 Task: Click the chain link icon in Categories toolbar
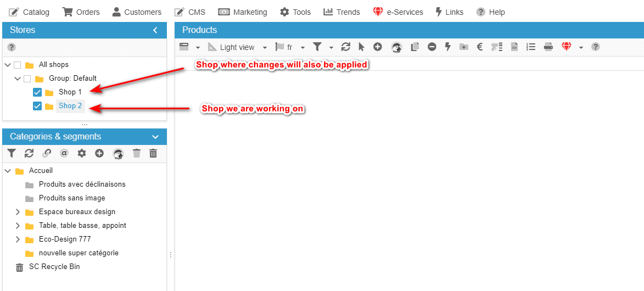click(47, 153)
